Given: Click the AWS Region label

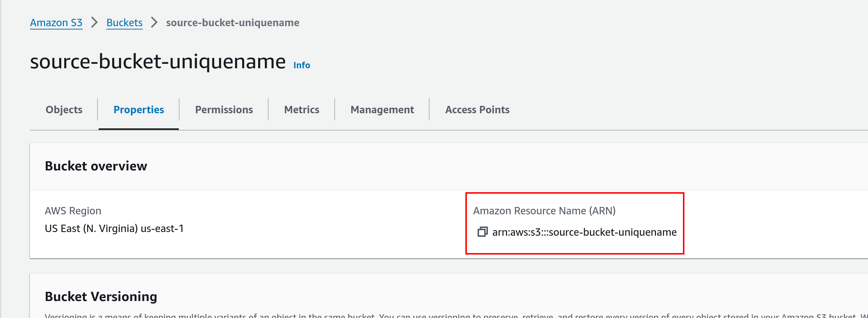Looking at the screenshot, I should [73, 211].
